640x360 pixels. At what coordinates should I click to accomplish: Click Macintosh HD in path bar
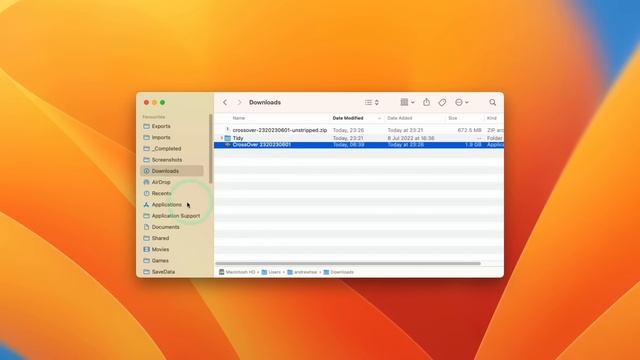coord(237,272)
